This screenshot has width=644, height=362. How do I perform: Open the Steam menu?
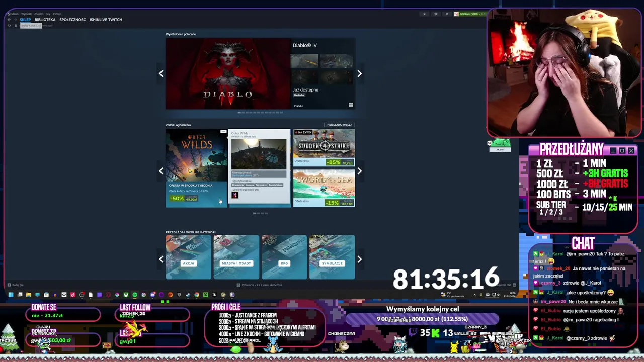15,14
